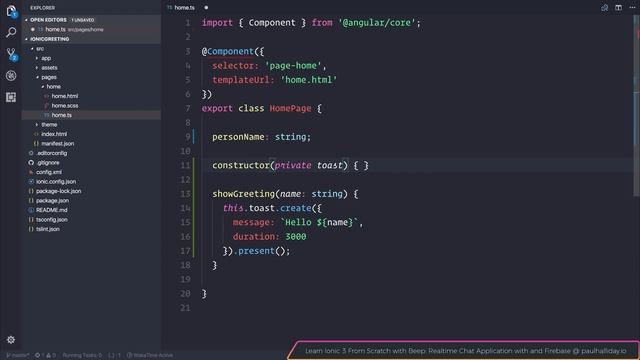This screenshot has height=360, width=640.
Task: Click the git branch indicator in status bar
Action: (17, 355)
